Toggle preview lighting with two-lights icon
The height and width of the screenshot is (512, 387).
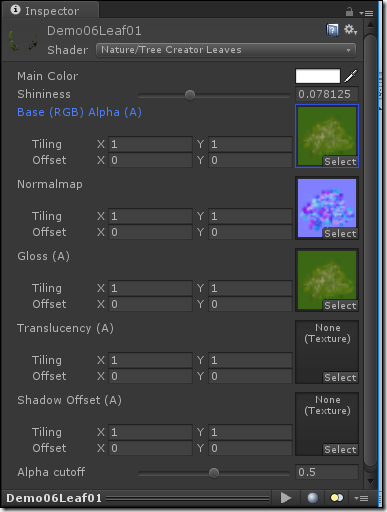336,498
